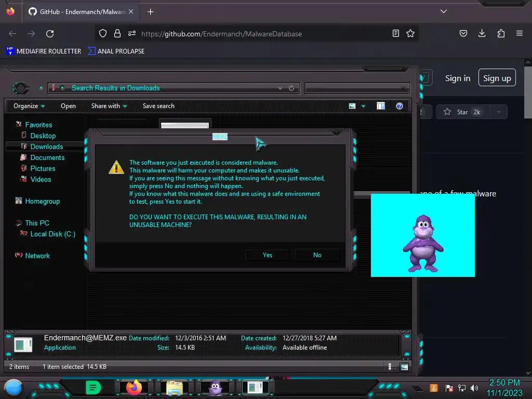532x399 pixels.
Task: Click Save search in Explorer toolbar
Action: (x=158, y=106)
